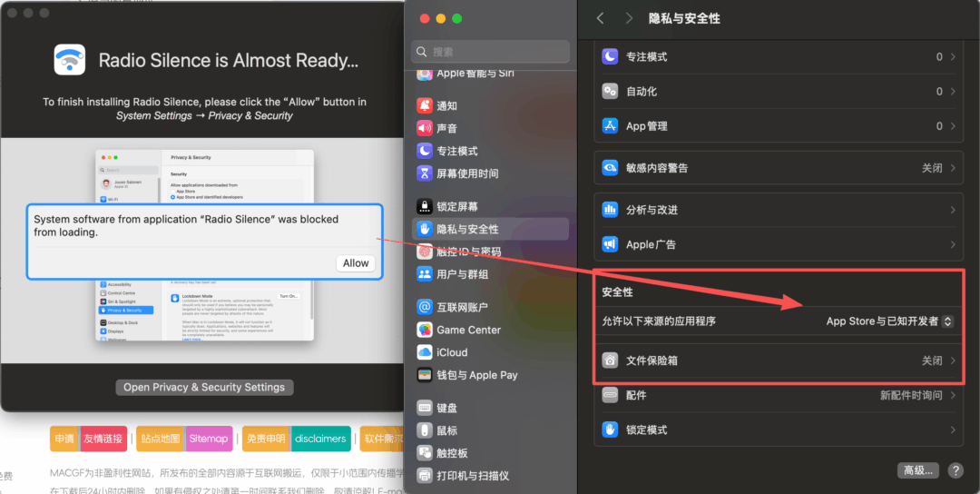Expand the 文件保险箱 row chevron

(x=953, y=361)
